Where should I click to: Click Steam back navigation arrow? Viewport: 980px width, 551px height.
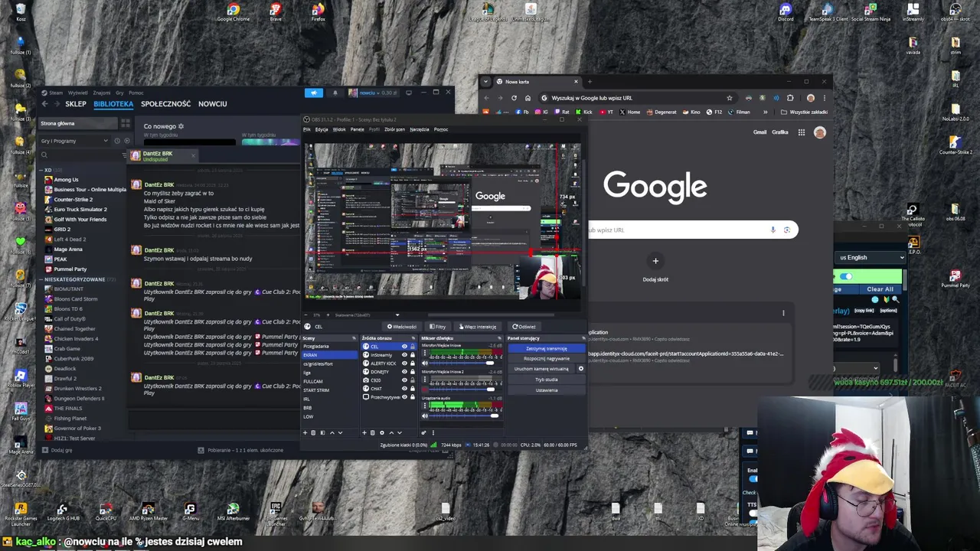44,104
